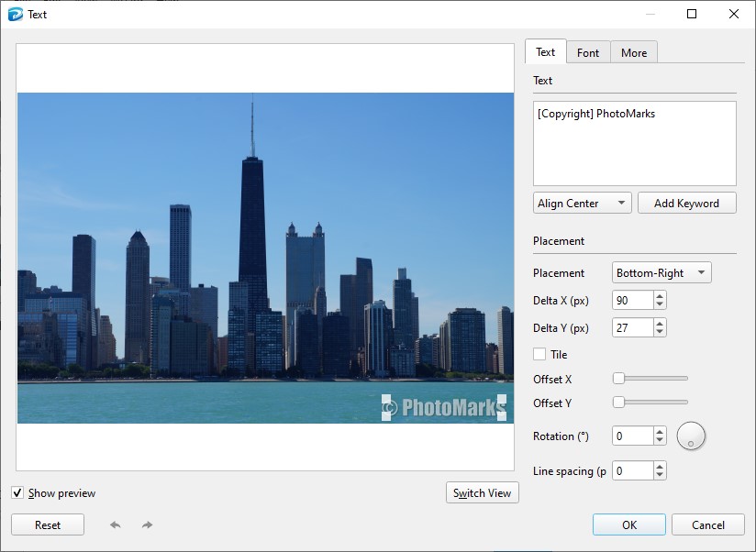Increase Delta X with up arrow
This screenshot has height=552, width=756.
pos(660,295)
